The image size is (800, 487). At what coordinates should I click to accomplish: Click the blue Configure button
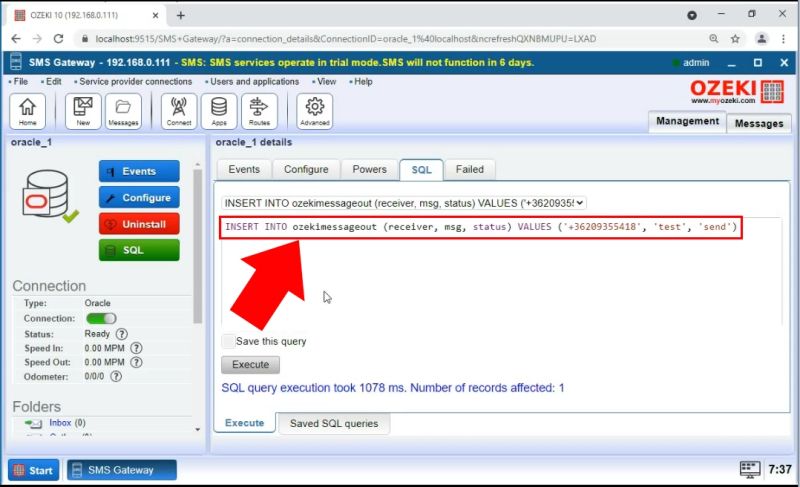pos(139,197)
